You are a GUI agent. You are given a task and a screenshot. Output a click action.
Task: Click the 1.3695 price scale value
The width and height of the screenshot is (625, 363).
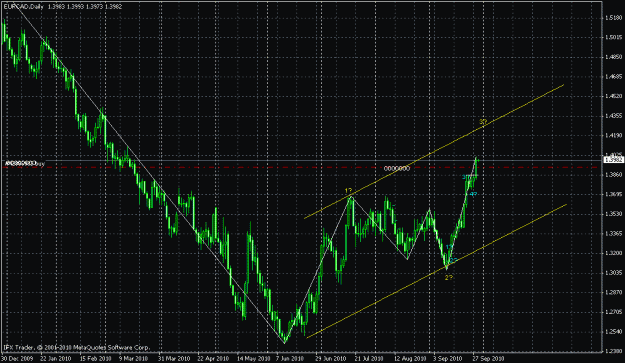[x=613, y=194]
